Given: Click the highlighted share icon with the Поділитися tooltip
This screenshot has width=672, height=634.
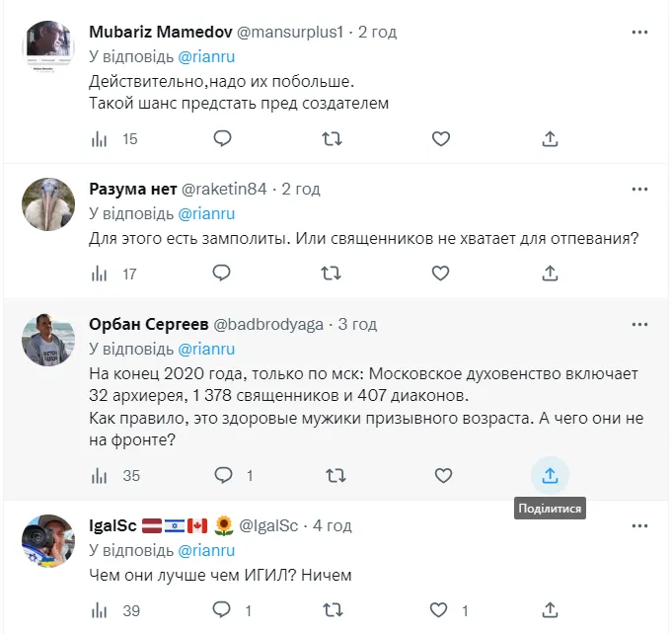Looking at the screenshot, I should [551, 476].
